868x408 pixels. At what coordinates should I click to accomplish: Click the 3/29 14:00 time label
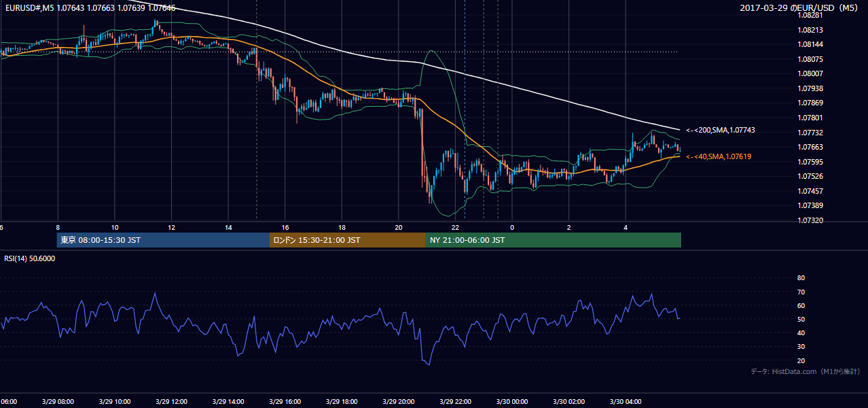pyautogui.click(x=227, y=401)
